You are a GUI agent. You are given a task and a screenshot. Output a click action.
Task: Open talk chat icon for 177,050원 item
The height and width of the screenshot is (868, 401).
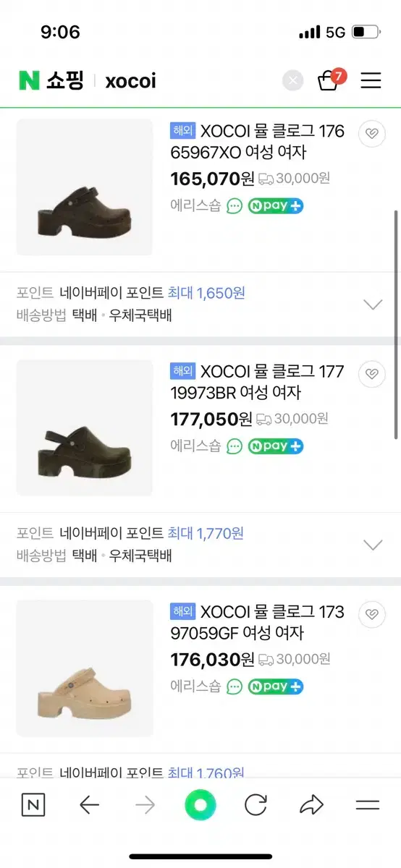234,446
